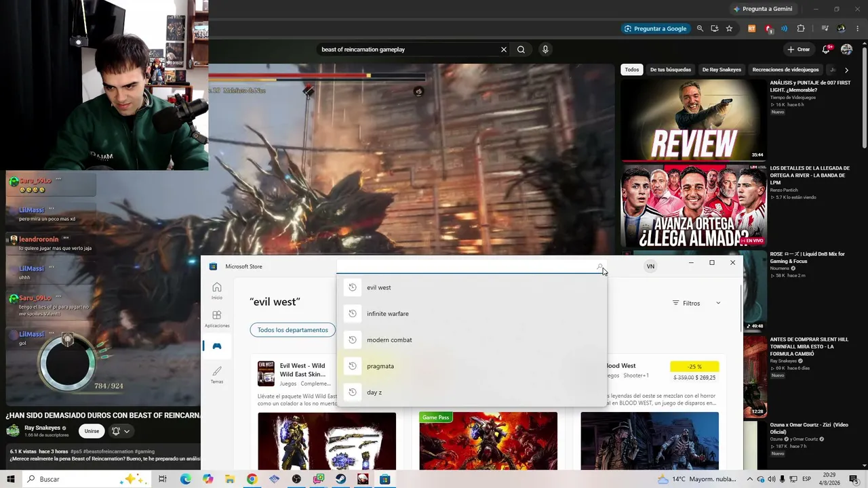Open the red extension with badge 1
The width and height of the screenshot is (868, 488).
click(768, 28)
